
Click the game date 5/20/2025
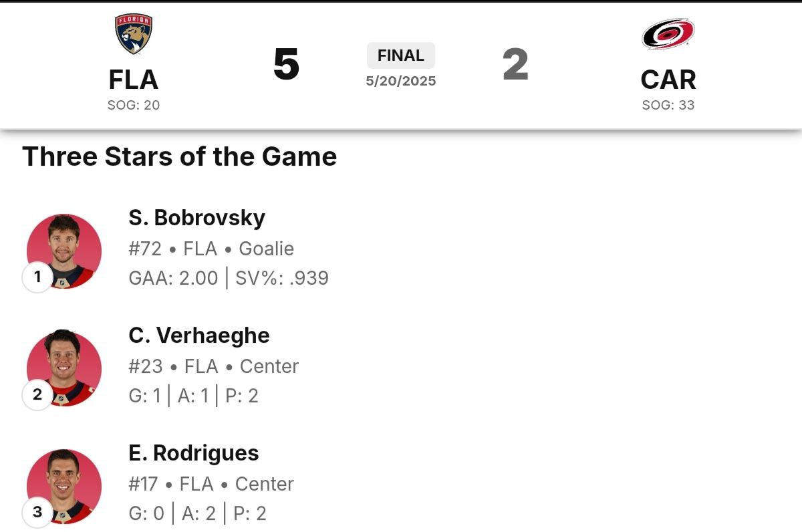[401, 82]
